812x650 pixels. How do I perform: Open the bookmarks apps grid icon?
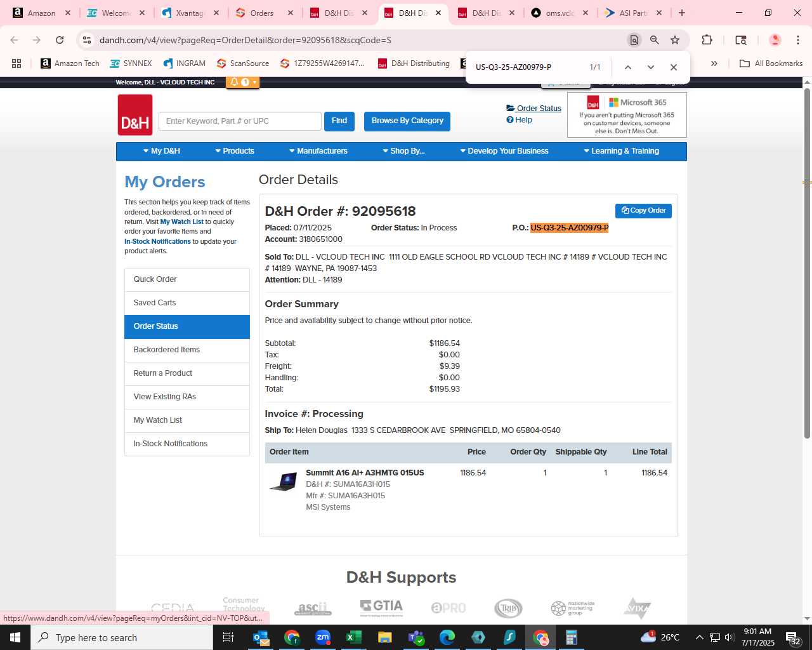(x=16, y=63)
